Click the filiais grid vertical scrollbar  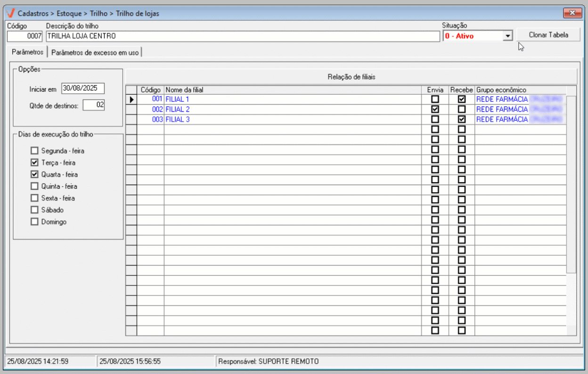point(571,184)
